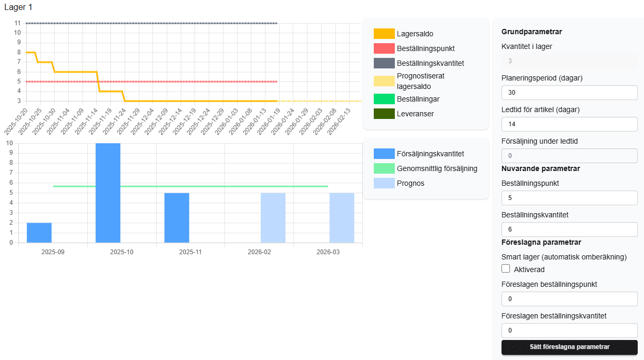Click the Föreslagna parametrar section heading
The width and height of the screenshot is (644, 360).
(541, 242)
